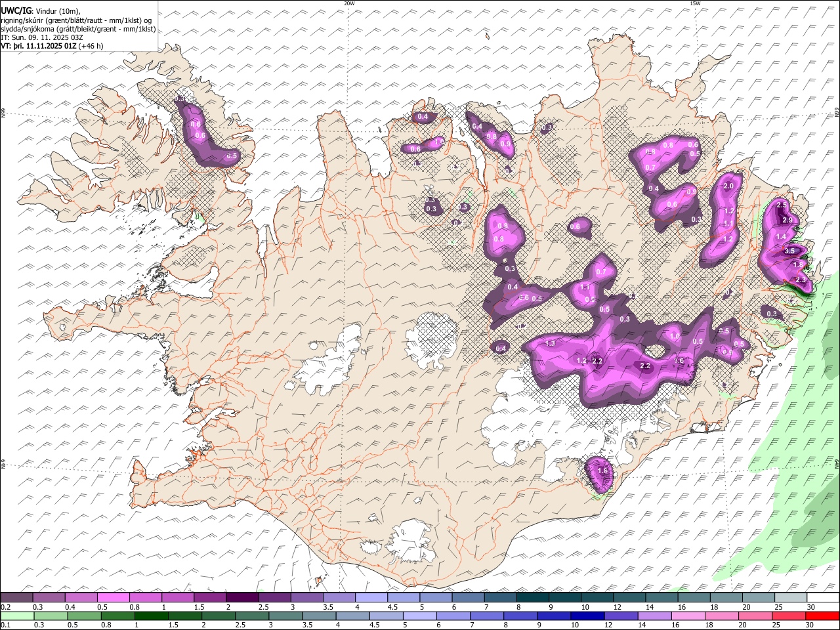Click the "3.5" snowfall value on the map
The width and height of the screenshot is (840, 630).
point(789,251)
